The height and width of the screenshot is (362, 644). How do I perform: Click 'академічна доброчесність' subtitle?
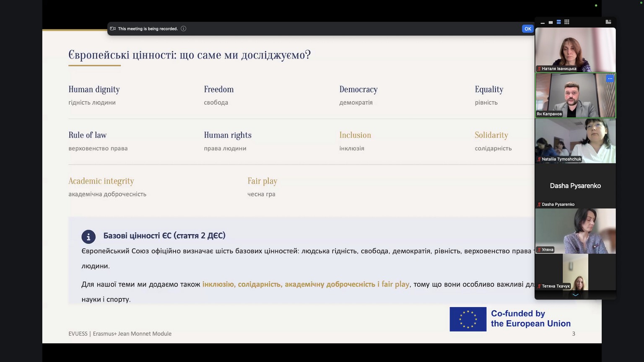click(107, 194)
